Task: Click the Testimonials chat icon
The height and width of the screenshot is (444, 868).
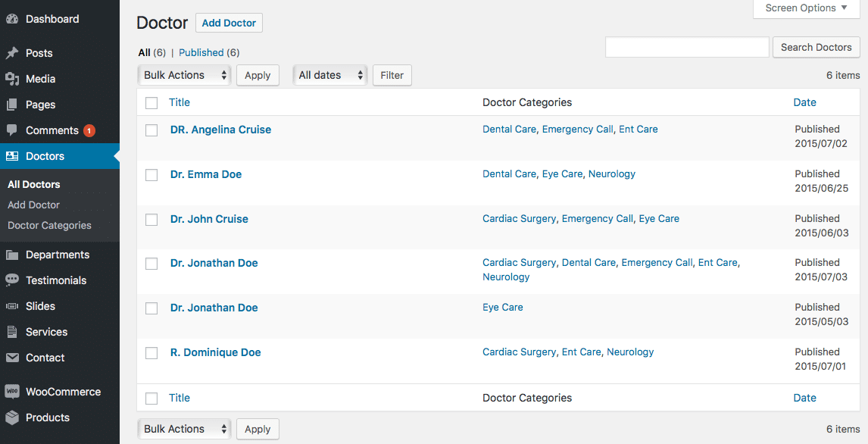Action: point(12,280)
